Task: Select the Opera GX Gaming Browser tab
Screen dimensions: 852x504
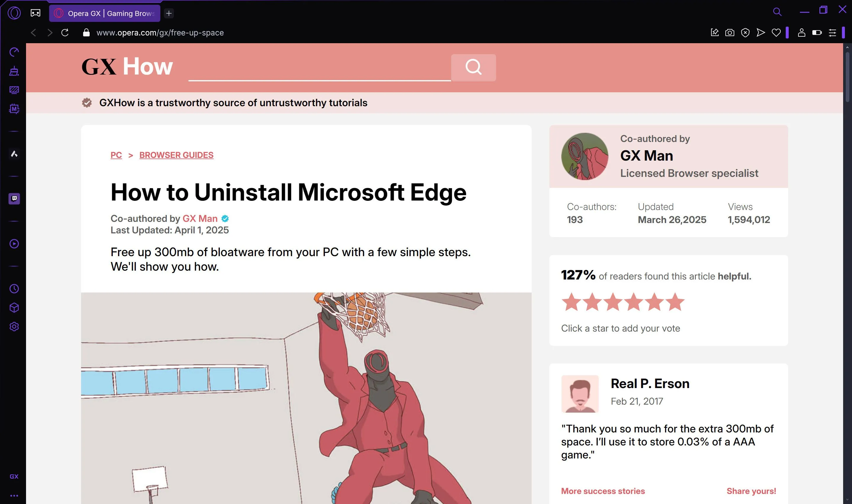Action: pos(105,13)
